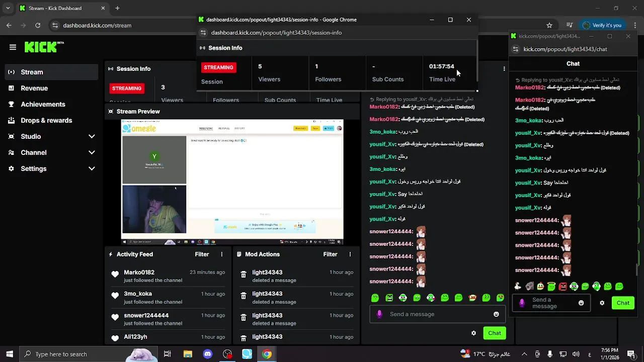Insert the goose emote in popout chat

point(518,287)
